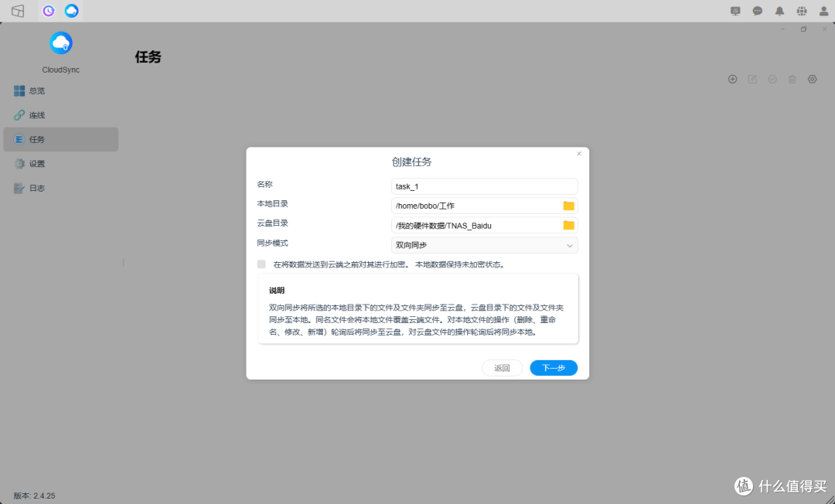Open the purple clock app in taskbar
The image size is (835, 504).
[x=49, y=11]
